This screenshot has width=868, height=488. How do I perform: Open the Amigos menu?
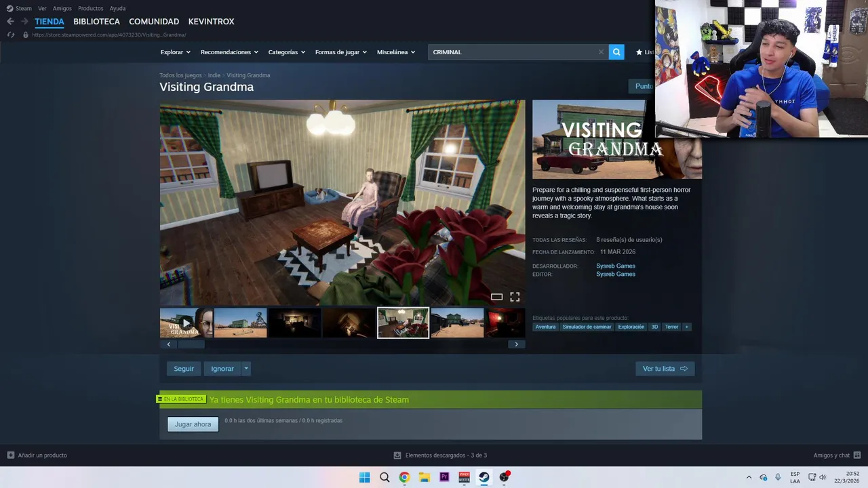click(62, 9)
